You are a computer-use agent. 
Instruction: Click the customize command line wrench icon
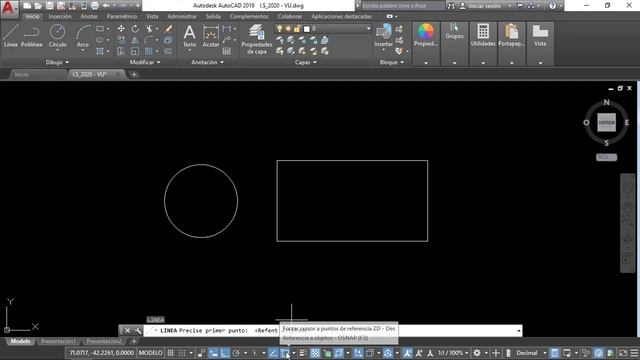click(x=138, y=331)
